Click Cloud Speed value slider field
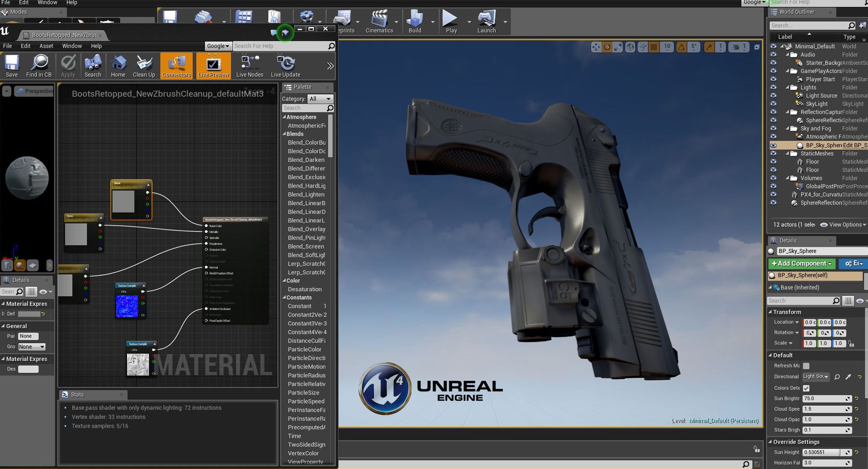 [827, 409]
